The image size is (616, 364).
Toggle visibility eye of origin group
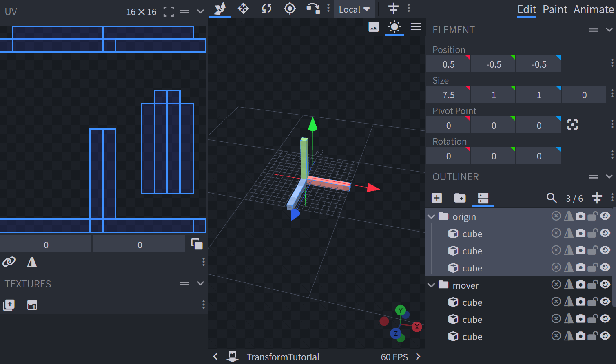605,216
